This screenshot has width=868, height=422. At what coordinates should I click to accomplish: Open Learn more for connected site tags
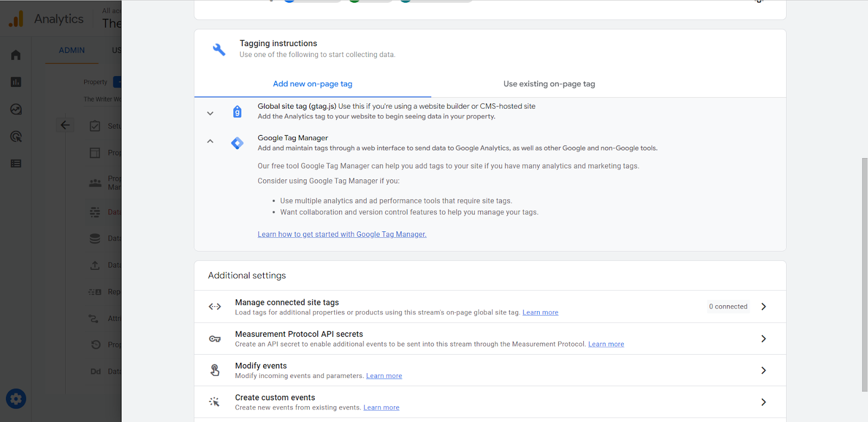(x=540, y=312)
